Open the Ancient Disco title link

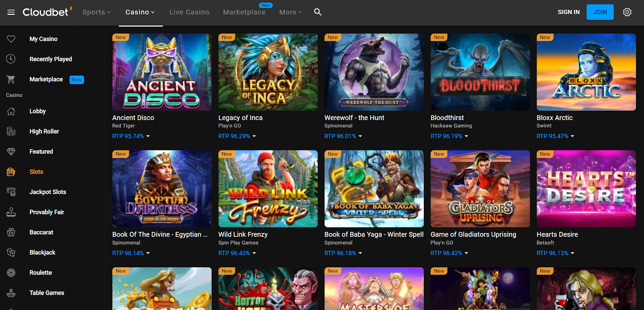tap(133, 118)
